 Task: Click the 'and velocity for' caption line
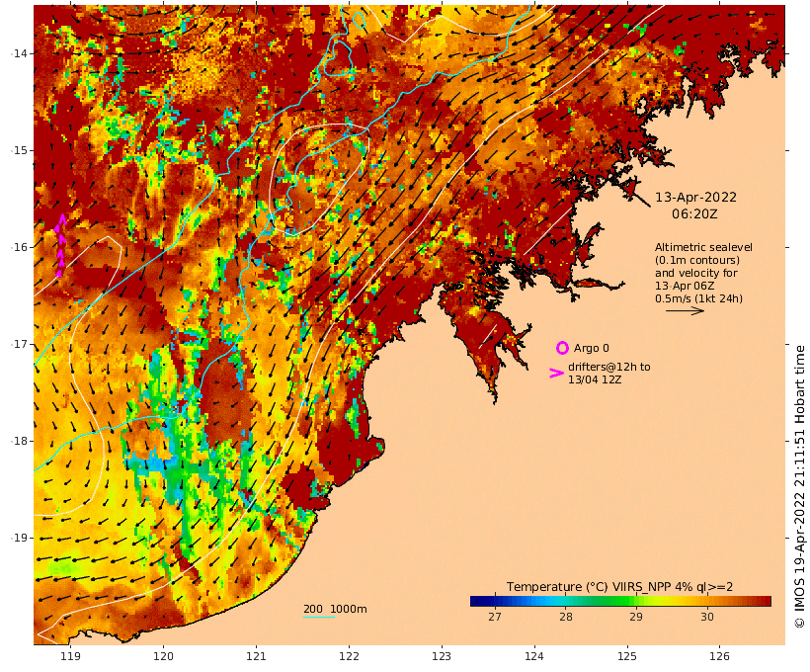coord(695,273)
